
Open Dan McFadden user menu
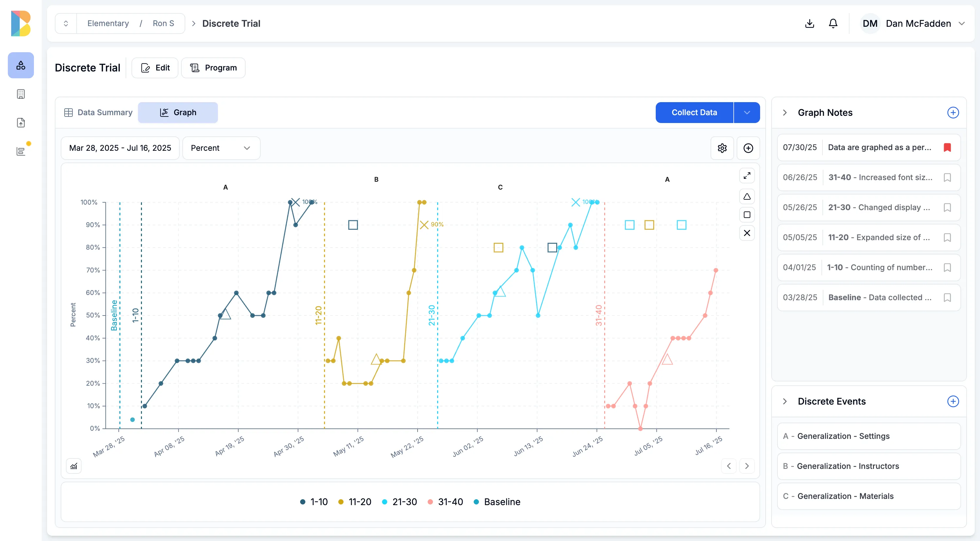click(x=913, y=23)
